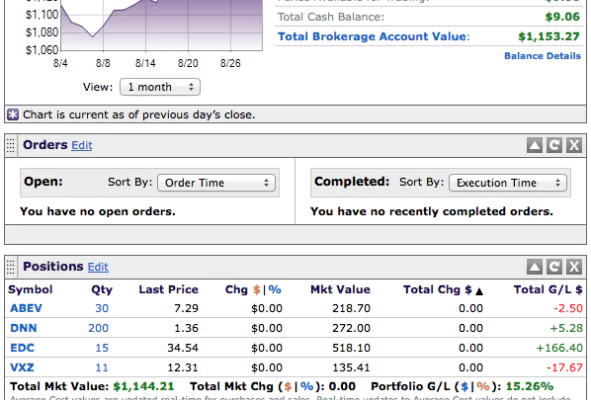The width and height of the screenshot is (591, 400).
Task: Select EDC market value 518.10
Action: [x=351, y=348]
